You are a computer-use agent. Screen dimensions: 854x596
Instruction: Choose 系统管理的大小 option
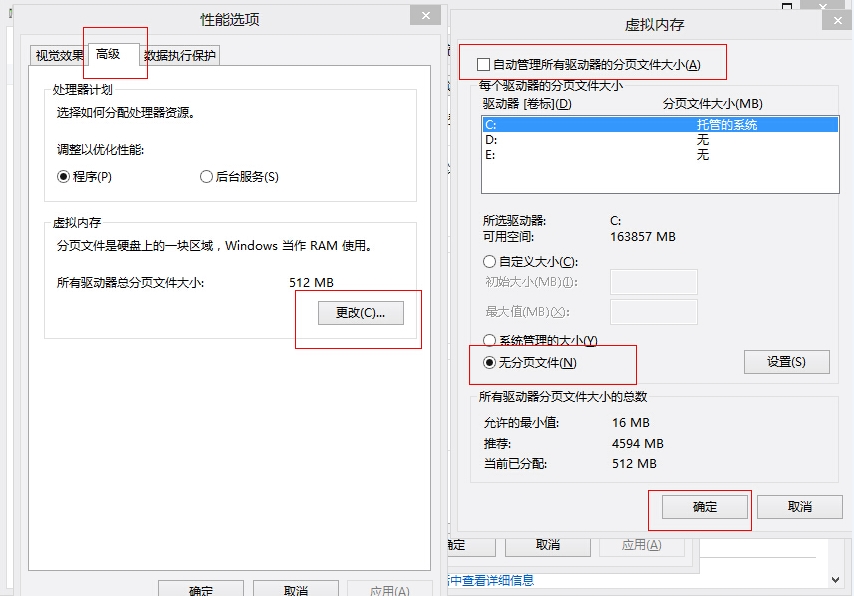(489, 340)
